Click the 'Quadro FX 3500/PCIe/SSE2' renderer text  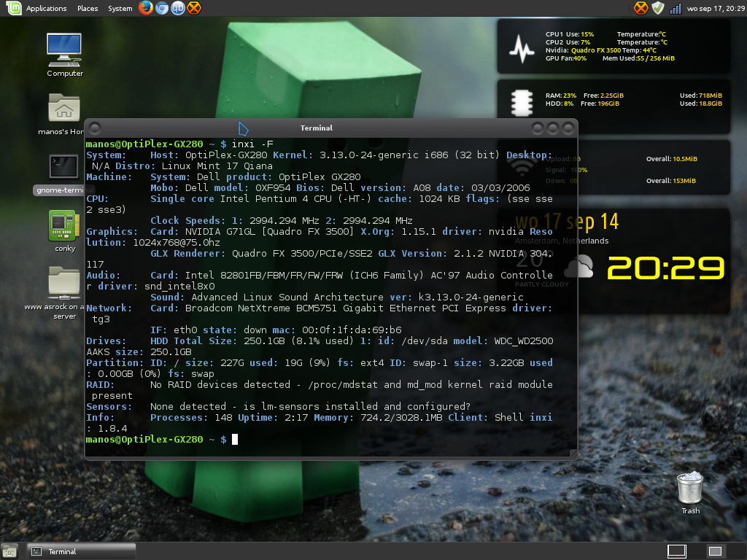tap(302, 254)
